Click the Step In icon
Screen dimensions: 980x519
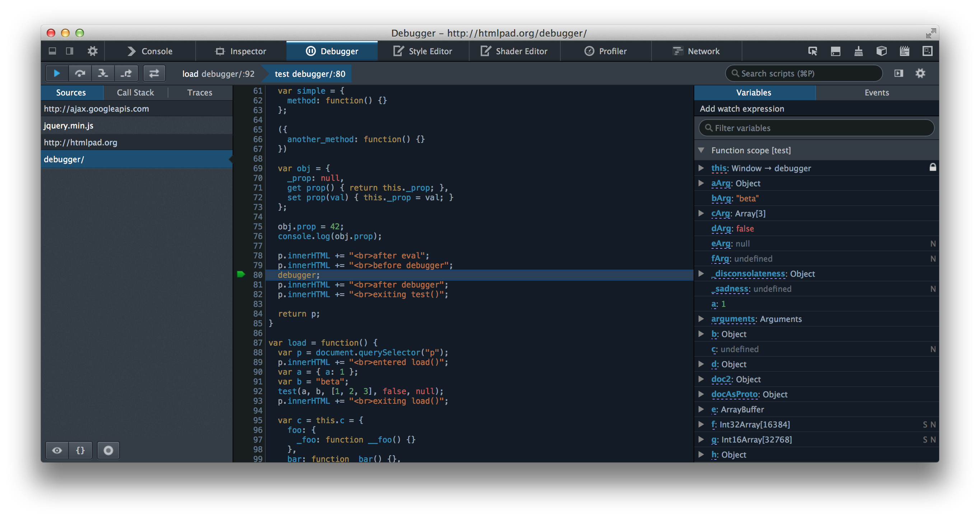point(103,74)
